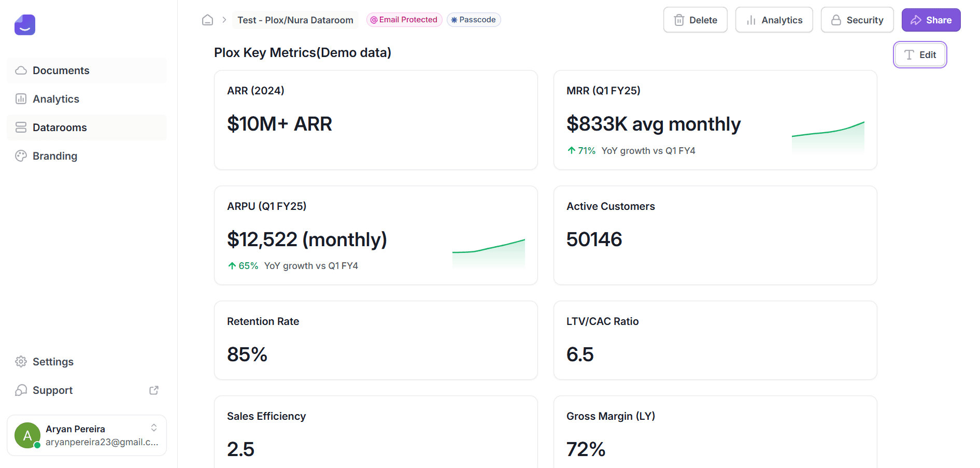Viewport: 980px width, 468px height.
Task: Click the 6.5 ratio value
Action: (580, 354)
